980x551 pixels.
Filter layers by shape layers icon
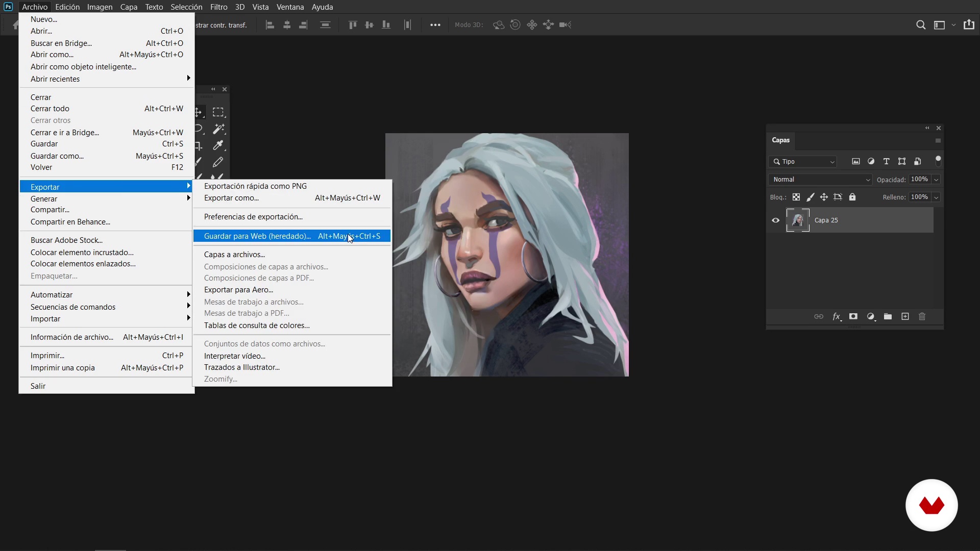pyautogui.click(x=902, y=161)
